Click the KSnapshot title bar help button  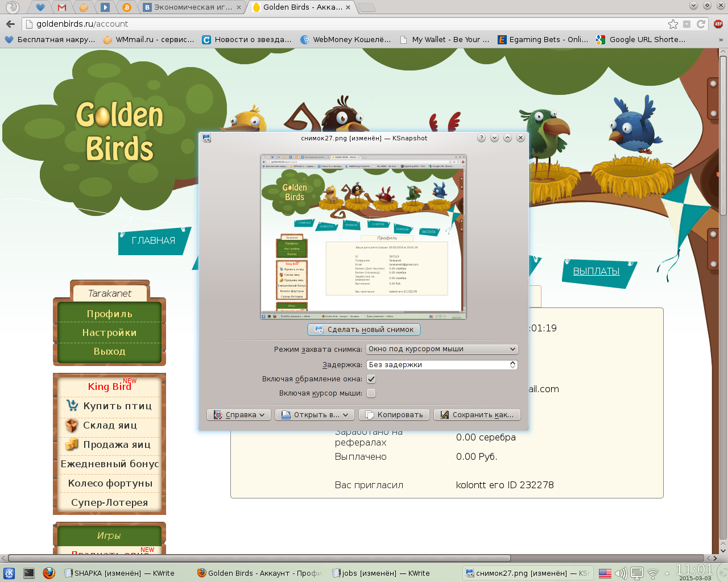coord(481,138)
